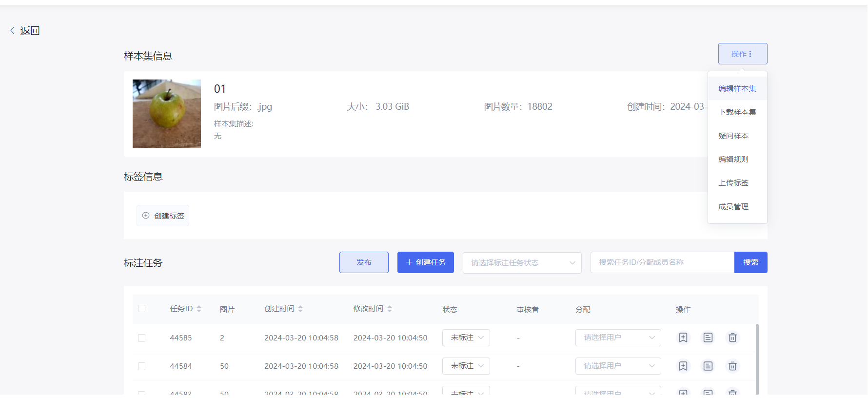Check the box for task 44584
This screenshot has height=398, width=868.
pos(142,366)
